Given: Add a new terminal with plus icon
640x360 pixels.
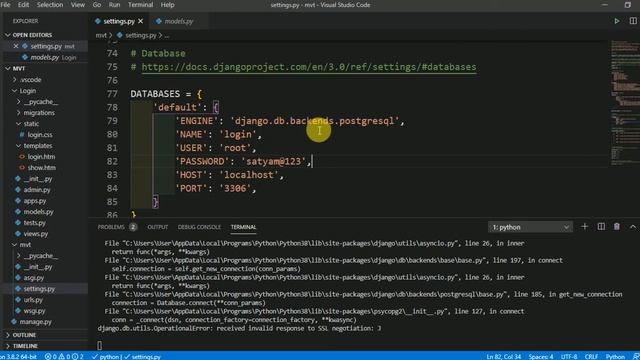Looking at the screenshot, I should (x=584, y=227).
